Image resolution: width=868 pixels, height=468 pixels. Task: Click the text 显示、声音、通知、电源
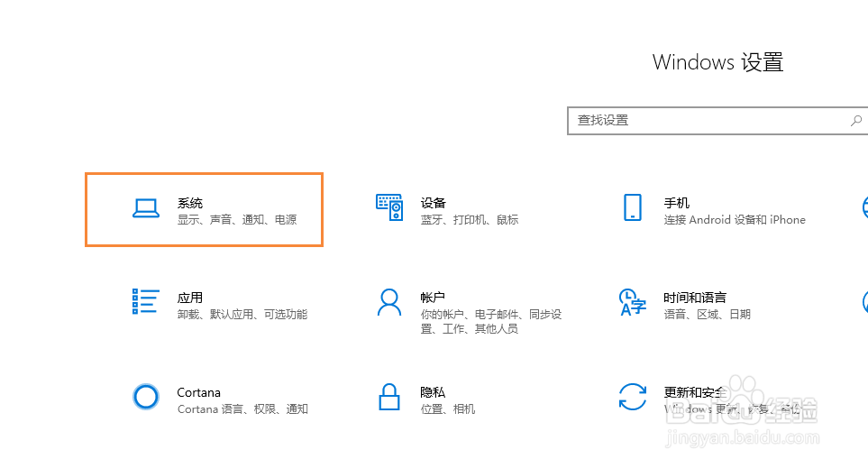coord(237,220)
